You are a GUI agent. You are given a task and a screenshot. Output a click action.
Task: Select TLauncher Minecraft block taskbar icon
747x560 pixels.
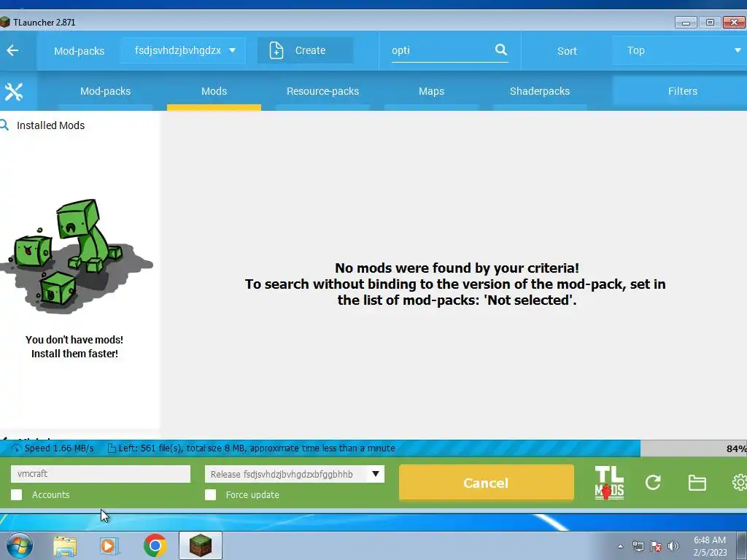pos(201,545)
